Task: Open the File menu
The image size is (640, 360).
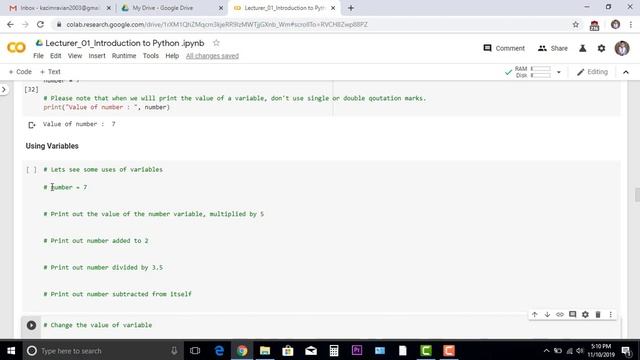Action: coord(38,56)
